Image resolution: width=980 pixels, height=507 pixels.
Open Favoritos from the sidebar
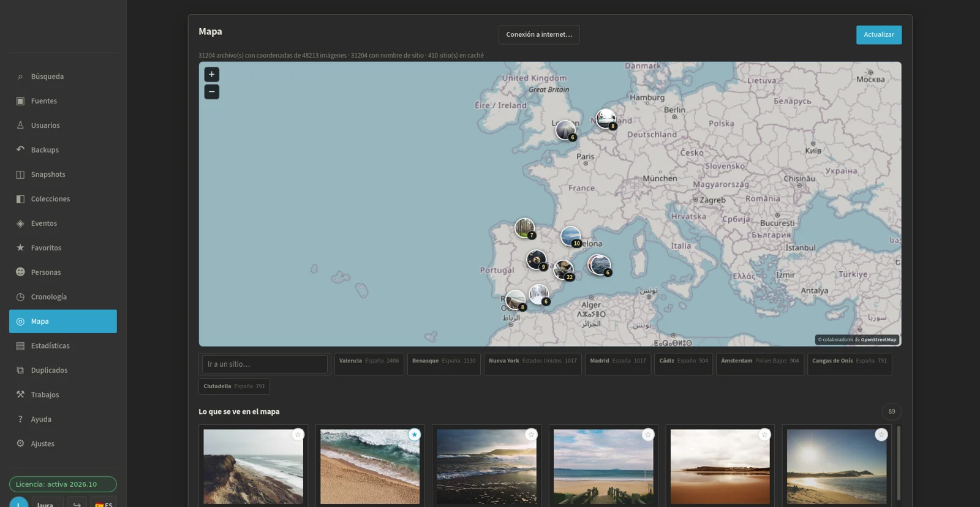click(x=63, y=248)
